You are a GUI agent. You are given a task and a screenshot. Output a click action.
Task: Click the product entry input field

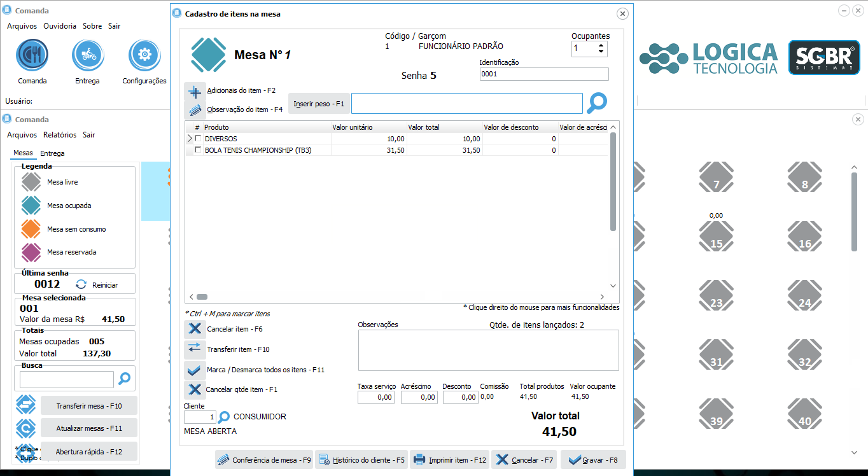click(x=467, y=104)
